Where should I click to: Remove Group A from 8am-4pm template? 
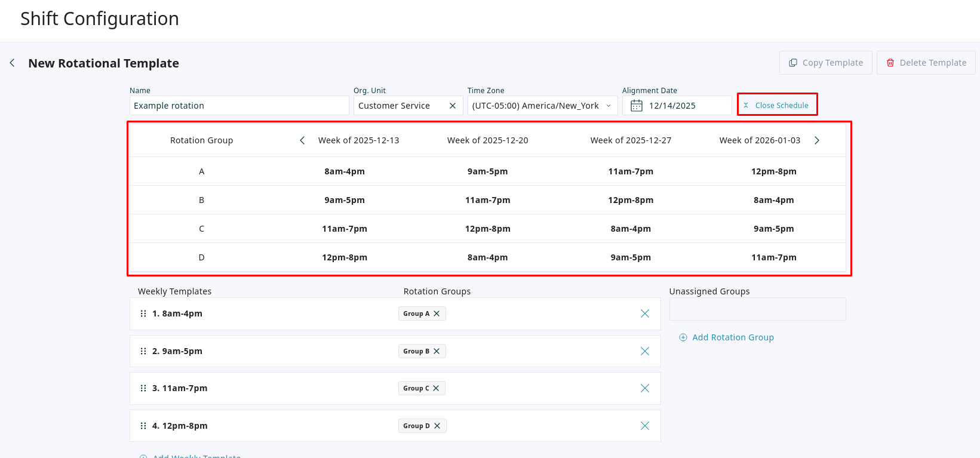(x=437, y=313)
